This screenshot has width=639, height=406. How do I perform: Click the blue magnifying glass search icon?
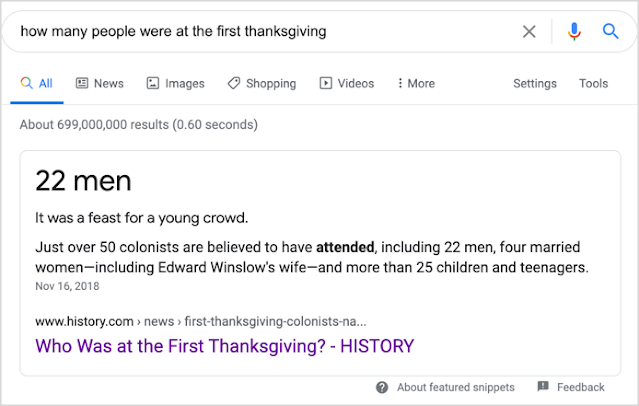pyautogui.click(x=610, y=31)
